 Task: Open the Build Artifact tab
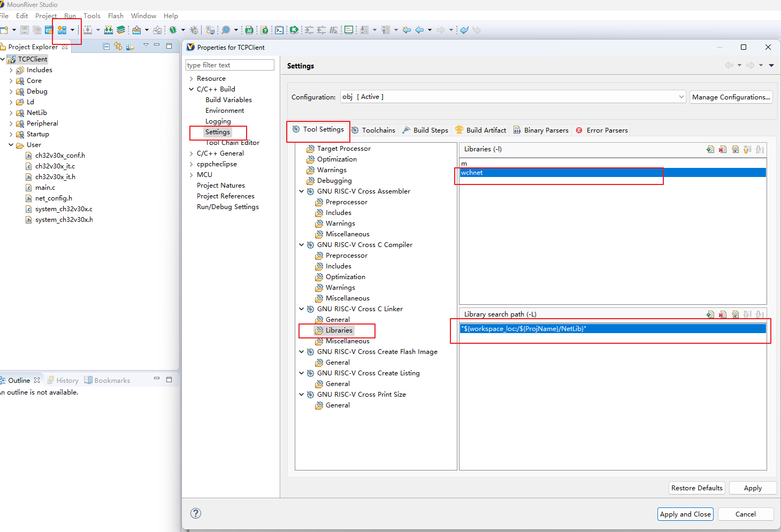[x=480, y=130]
